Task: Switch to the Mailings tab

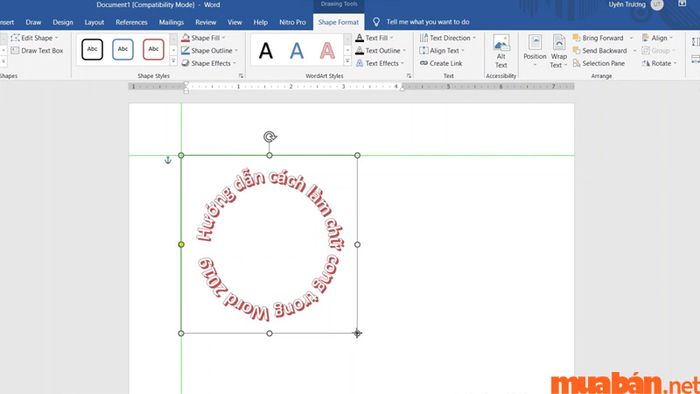Action: [x=171, y=22]
